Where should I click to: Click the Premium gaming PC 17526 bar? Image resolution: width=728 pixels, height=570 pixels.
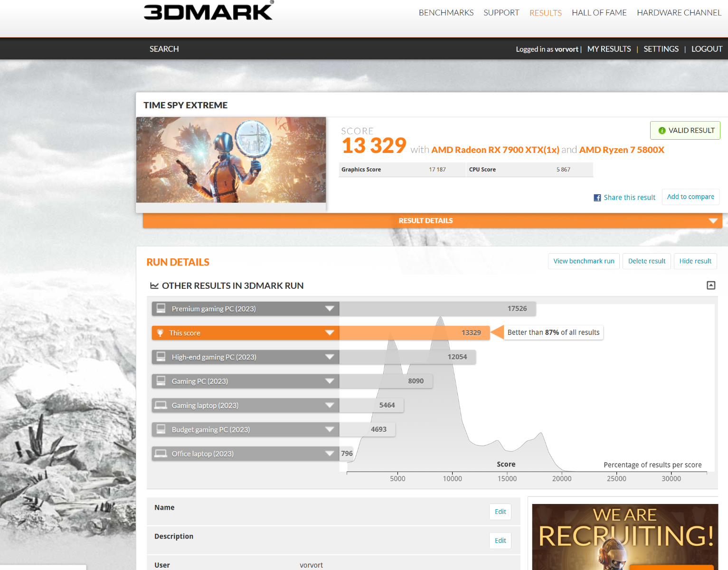point(437,309)
